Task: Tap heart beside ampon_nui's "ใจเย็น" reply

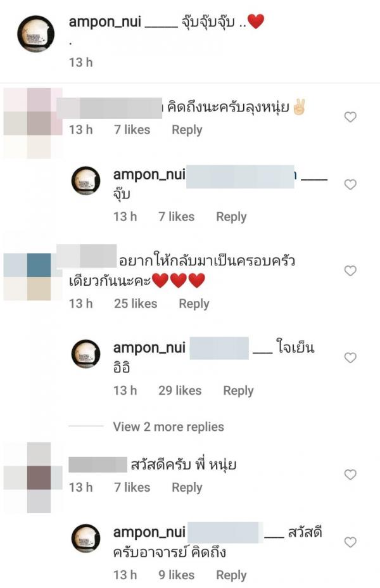Action: pos(350,358)
